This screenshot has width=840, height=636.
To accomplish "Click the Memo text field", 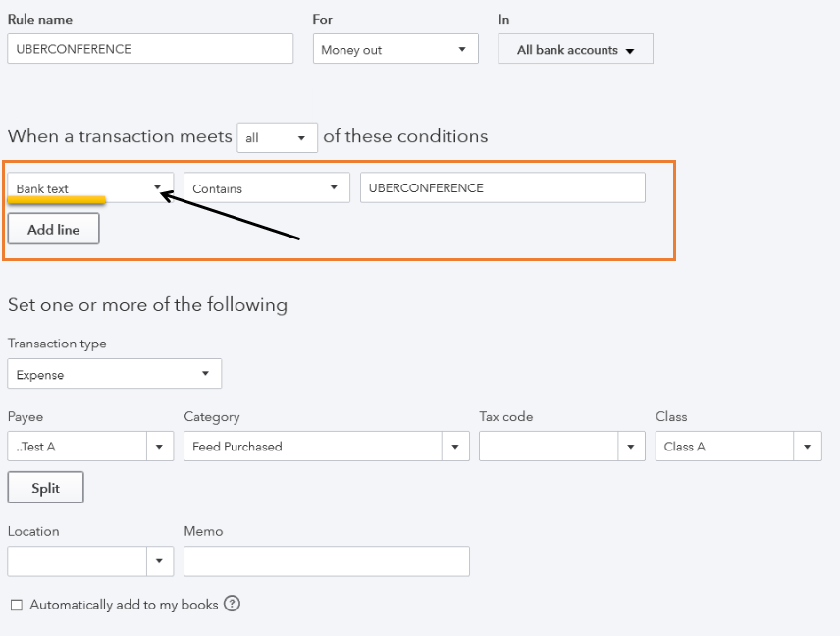I will 326,561.
